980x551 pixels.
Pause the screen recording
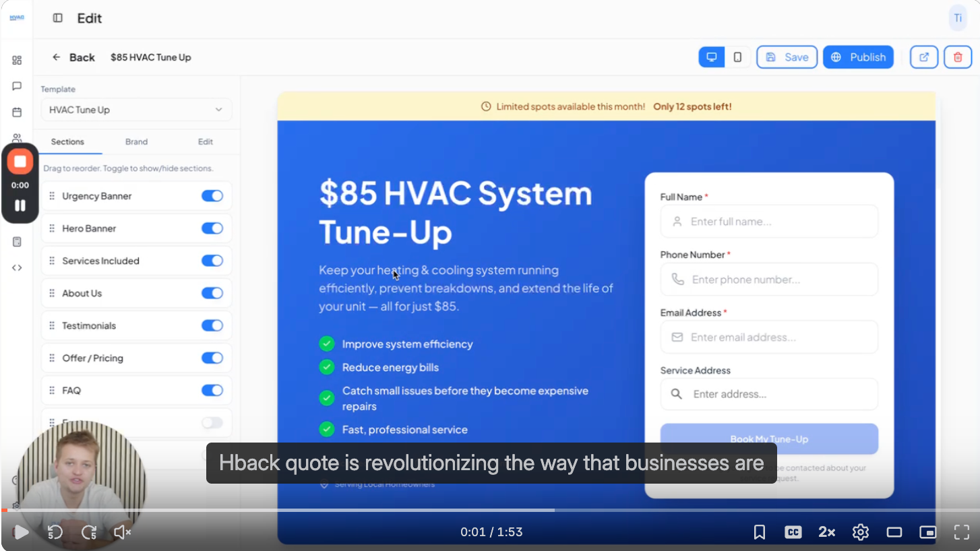20,205
